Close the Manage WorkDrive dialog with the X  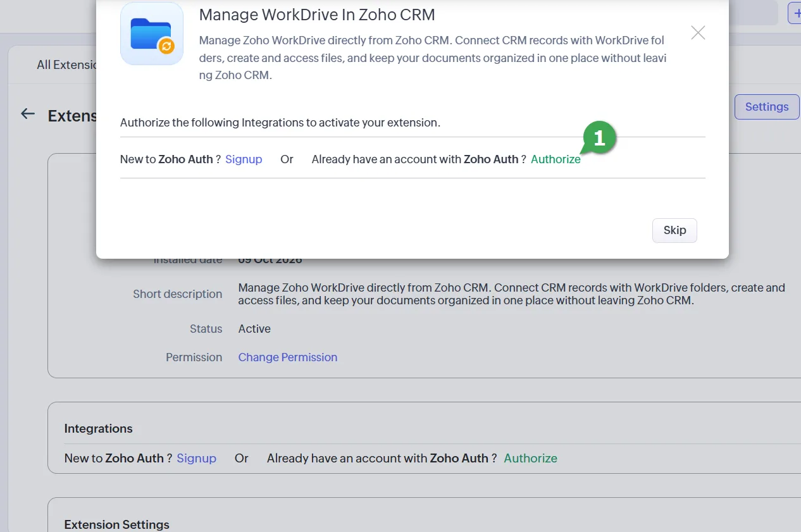click(x=698, y=33)
